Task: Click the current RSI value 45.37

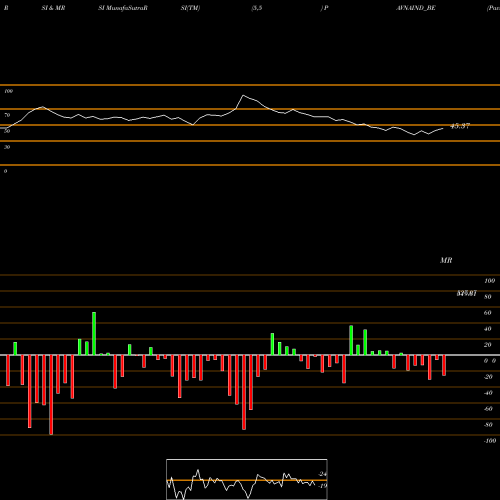Action: click(x=460, y=126)
